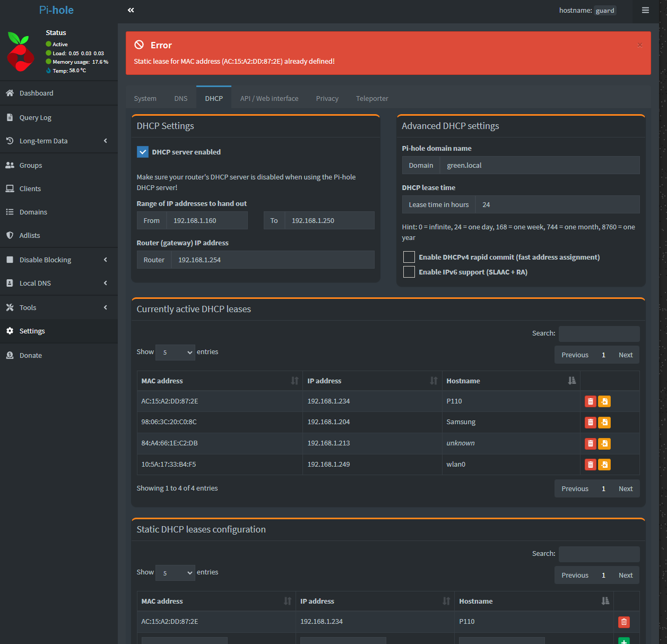Remove the static lease for P110
This screenshot has width=667, height=644.
(623, 622)
